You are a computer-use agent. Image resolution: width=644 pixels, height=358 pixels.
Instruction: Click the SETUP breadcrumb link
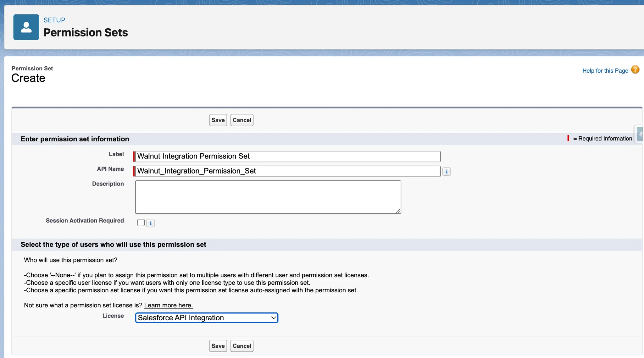click(54, 20)
